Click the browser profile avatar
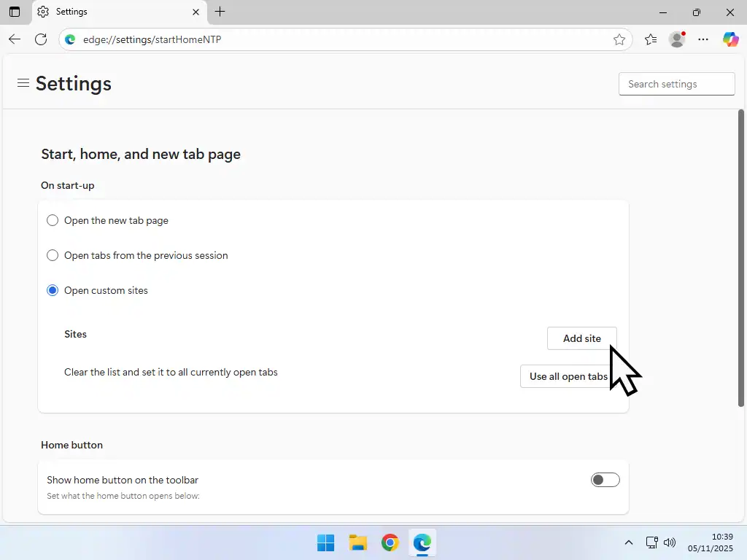This screenshot has height=560, width=747. pos(676,39)
